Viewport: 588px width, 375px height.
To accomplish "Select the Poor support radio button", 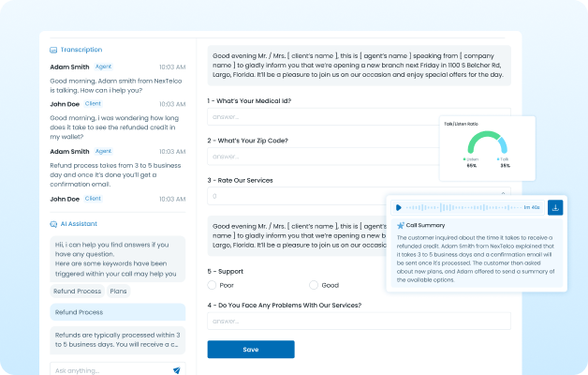I will pyautogui.click(x=213, y=285).
